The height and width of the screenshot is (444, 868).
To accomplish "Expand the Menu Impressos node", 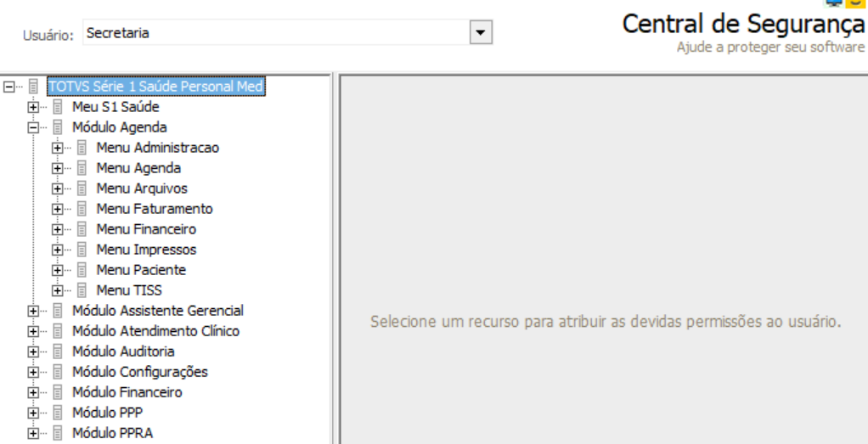I will pos(57,250).
